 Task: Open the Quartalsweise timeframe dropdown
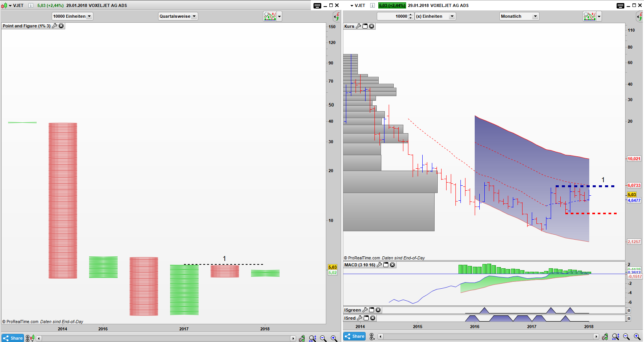point(178,16)
